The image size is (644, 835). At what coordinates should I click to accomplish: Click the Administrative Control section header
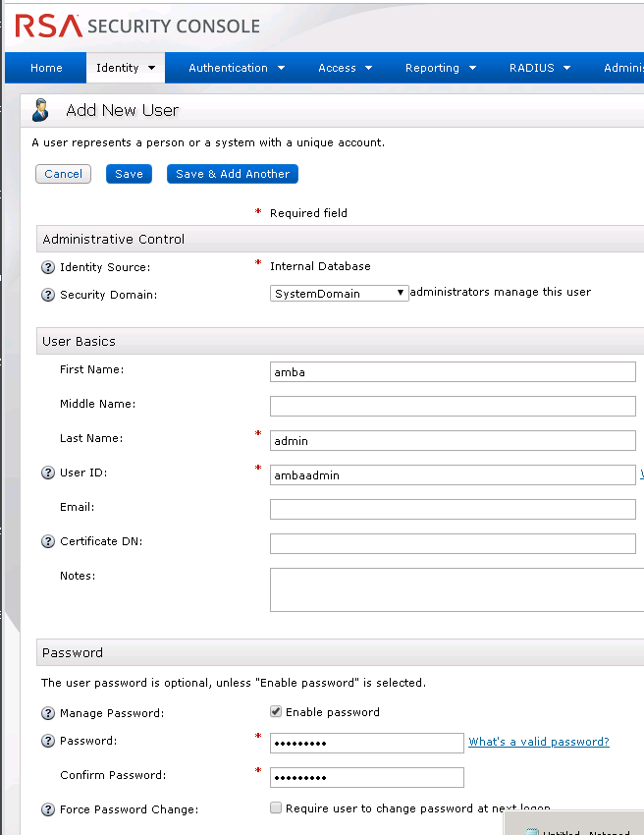tap(340, 239)
